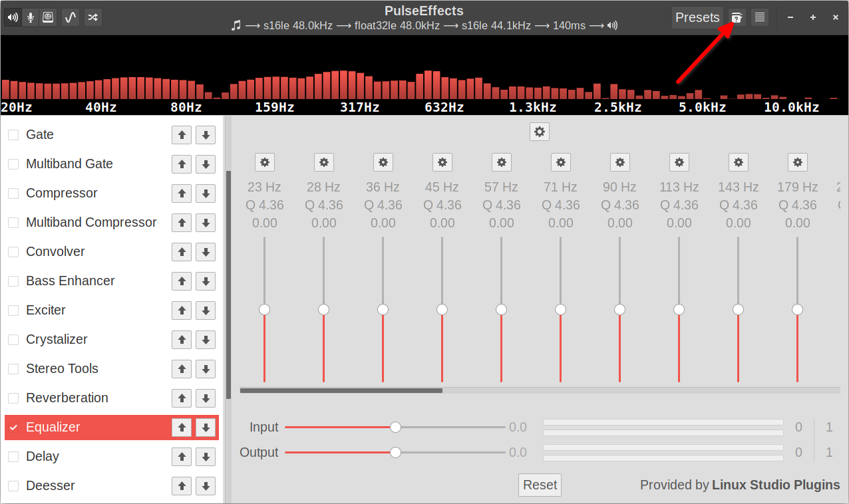The image size is (849, 504).
Task: Open the 179 Hz band settings gear
Action: [798, 162]
